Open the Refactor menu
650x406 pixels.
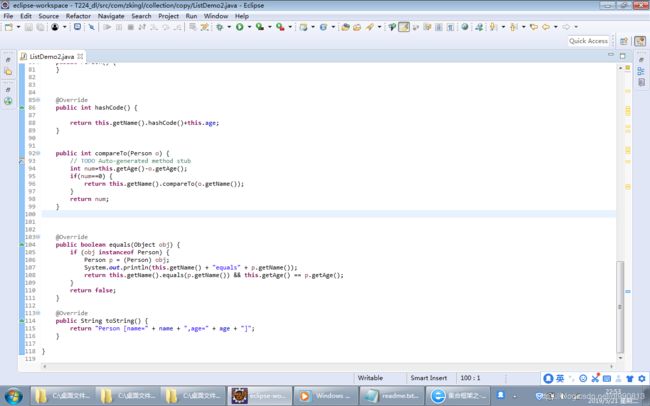(x=78, y=16)
